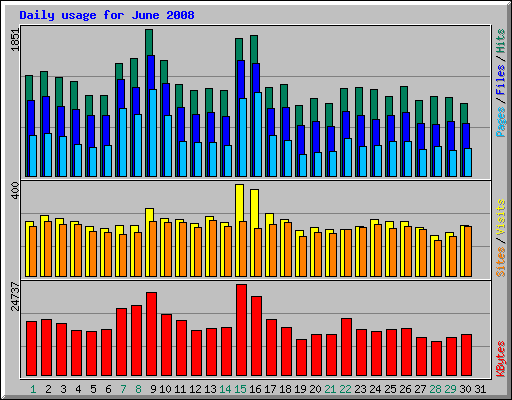The image size is (512, 400).
Task: Click the orange sites bar for day 9
Action: coord(153,249)
